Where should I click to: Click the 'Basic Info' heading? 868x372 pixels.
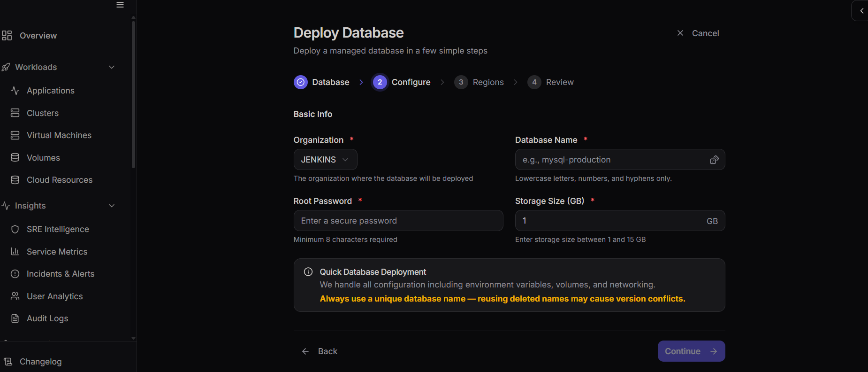coord(313,114)
